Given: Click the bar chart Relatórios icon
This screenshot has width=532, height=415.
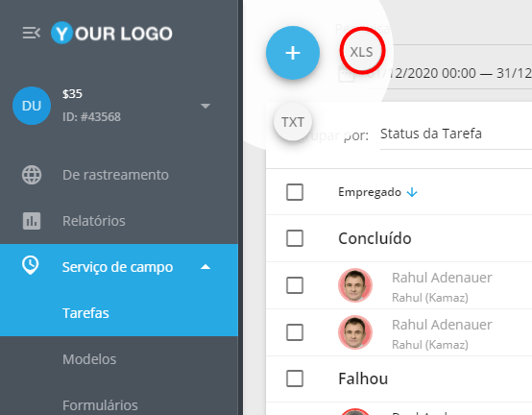Looking at the screenshot, I should click(32, 221).
